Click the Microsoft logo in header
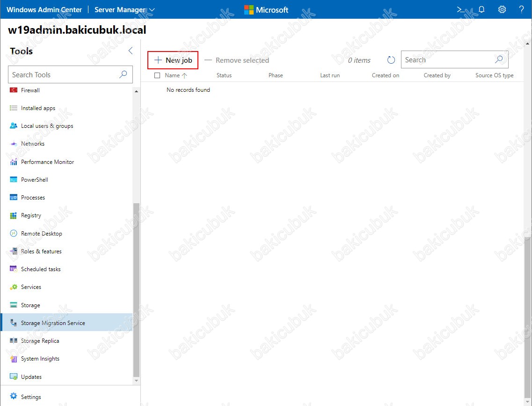Viewport: 532px width, 406px height. (266, 9)
